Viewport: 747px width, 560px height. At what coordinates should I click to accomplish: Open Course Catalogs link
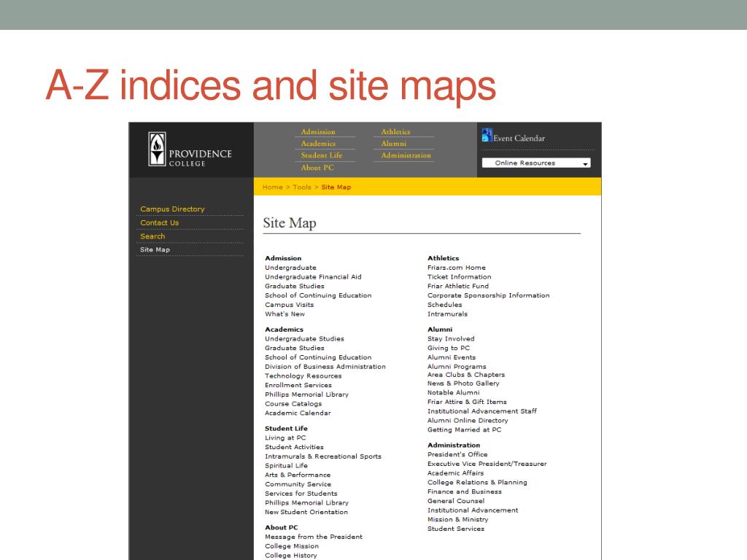293,404
